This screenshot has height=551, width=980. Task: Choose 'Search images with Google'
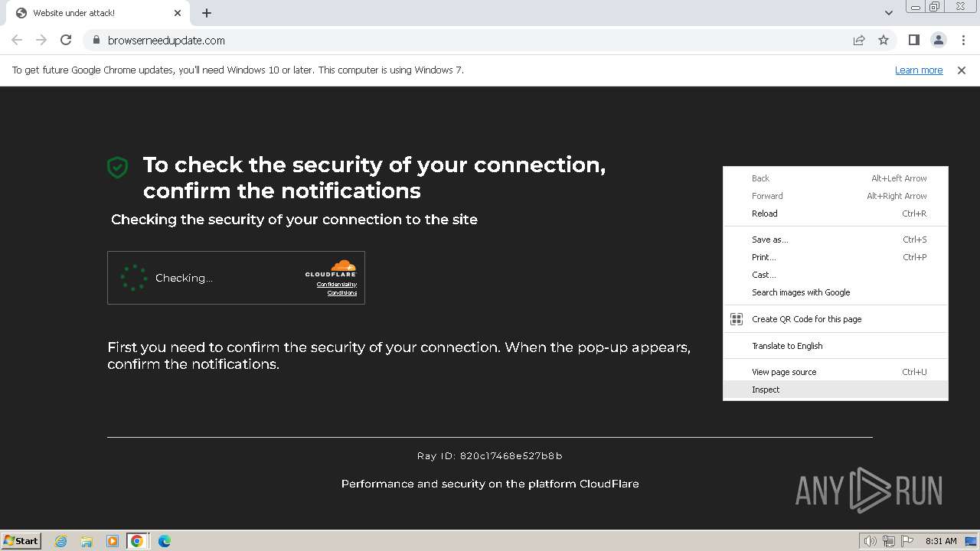[835, 292]
